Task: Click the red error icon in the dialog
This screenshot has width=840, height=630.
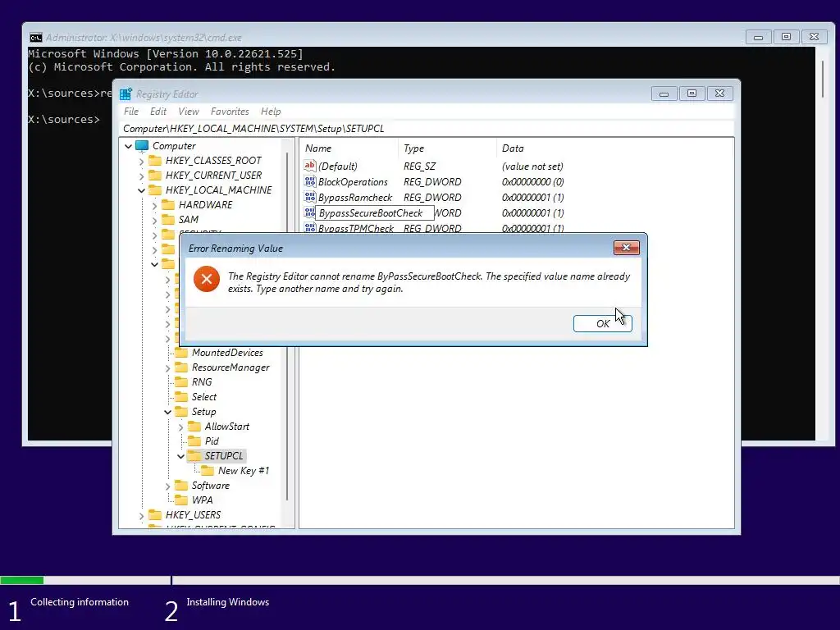Action: [x=206, y=279]
